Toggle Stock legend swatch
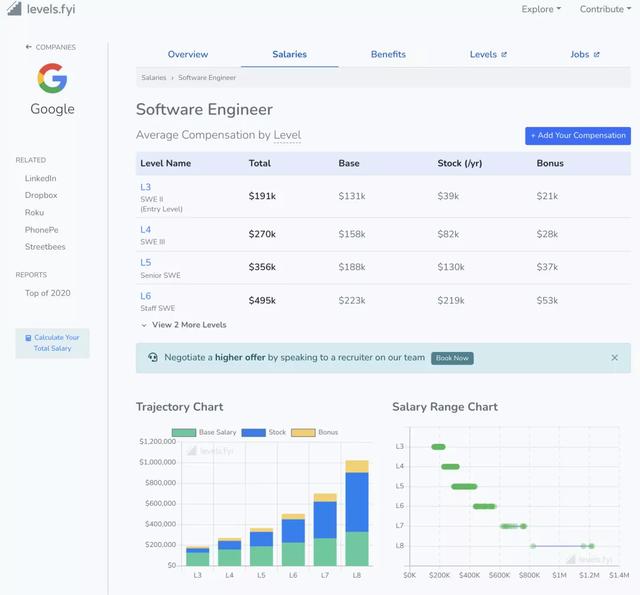This screenshot has height=595, width=640. click(x=253, y=433)
